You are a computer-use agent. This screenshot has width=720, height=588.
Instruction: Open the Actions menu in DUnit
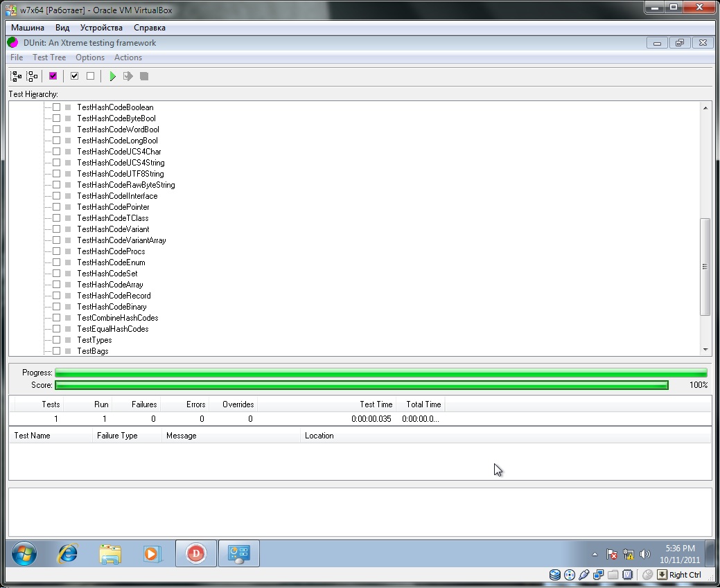(128, 57)
